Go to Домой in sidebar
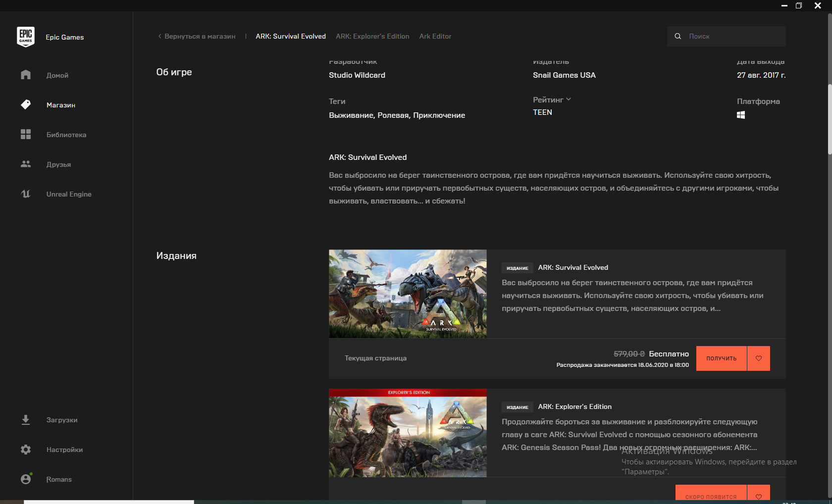This screenshot has height=504, width=832. [x=57, y=75]
